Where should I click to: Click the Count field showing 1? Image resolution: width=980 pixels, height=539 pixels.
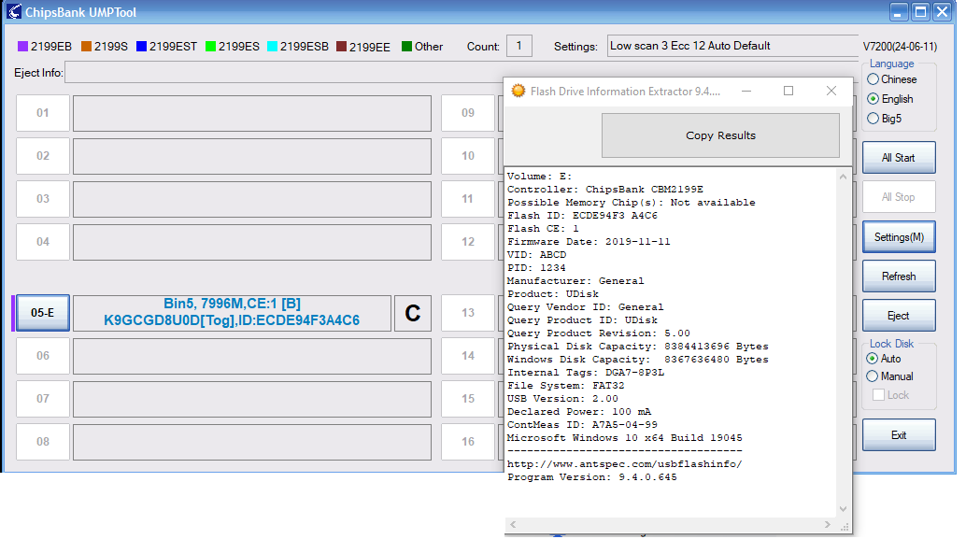[518, 46]
